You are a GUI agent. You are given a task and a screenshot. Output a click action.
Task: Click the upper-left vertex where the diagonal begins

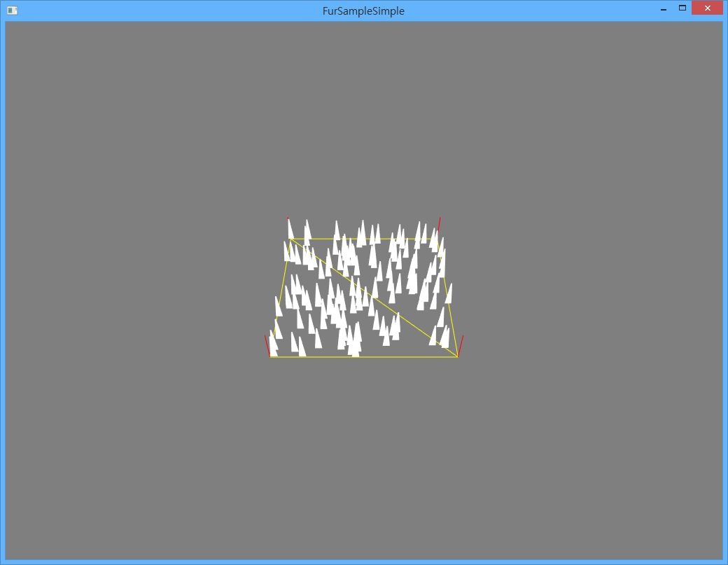290,239
